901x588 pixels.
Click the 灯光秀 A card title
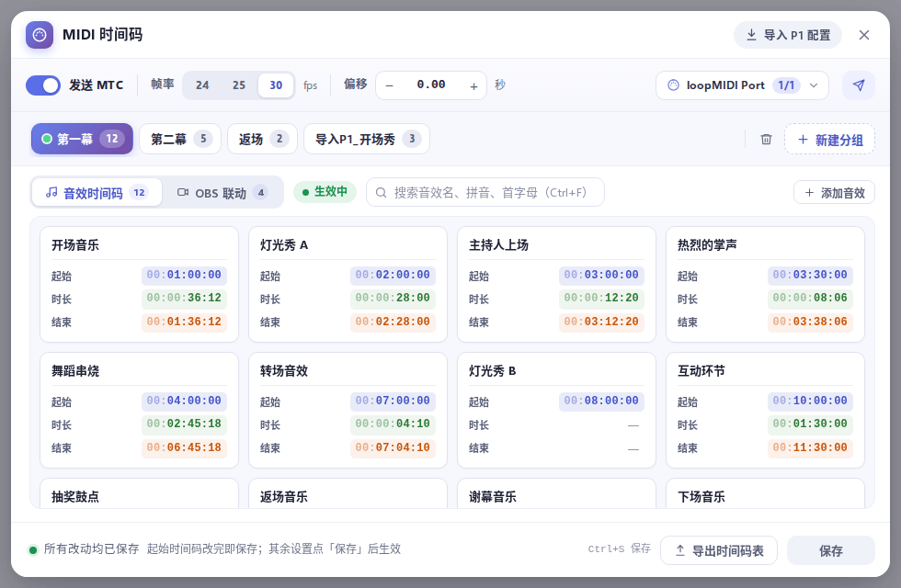tap(284, 245)
